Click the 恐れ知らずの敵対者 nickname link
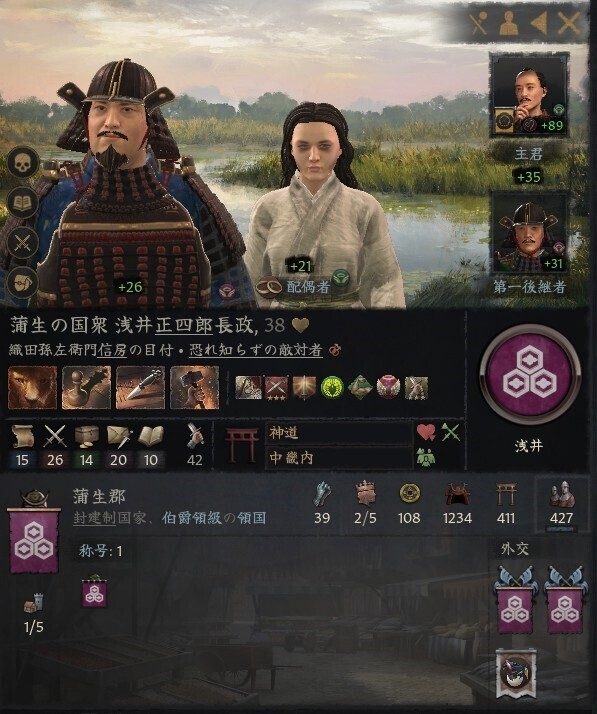597x714 pixels. pyautogui.click(x=256, y=350)
